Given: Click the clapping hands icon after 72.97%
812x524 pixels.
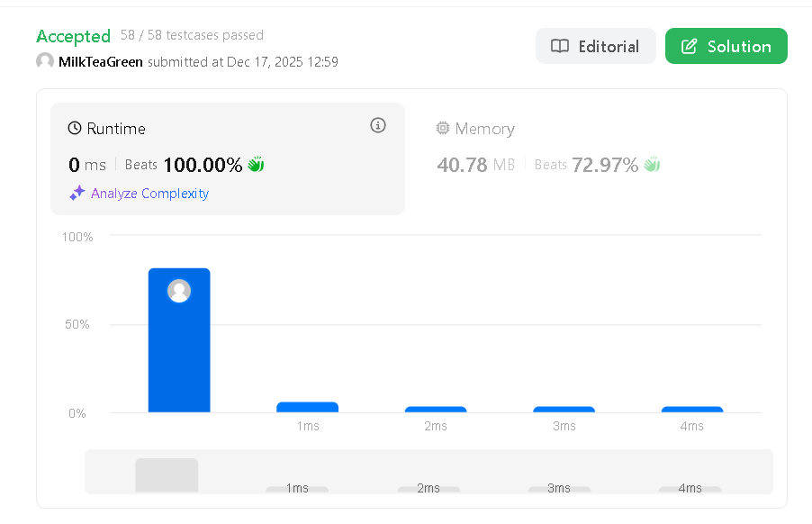Looking at the screenshot, I should [x=652, y=165].
